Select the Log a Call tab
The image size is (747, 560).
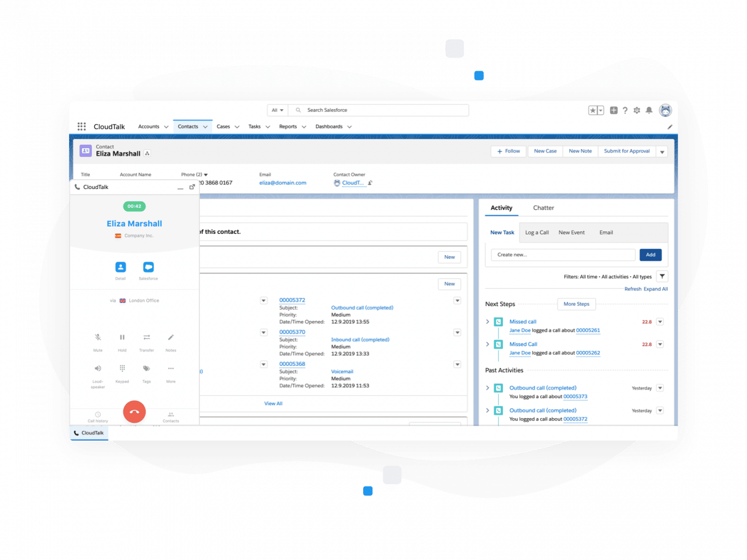coord(537,233)
